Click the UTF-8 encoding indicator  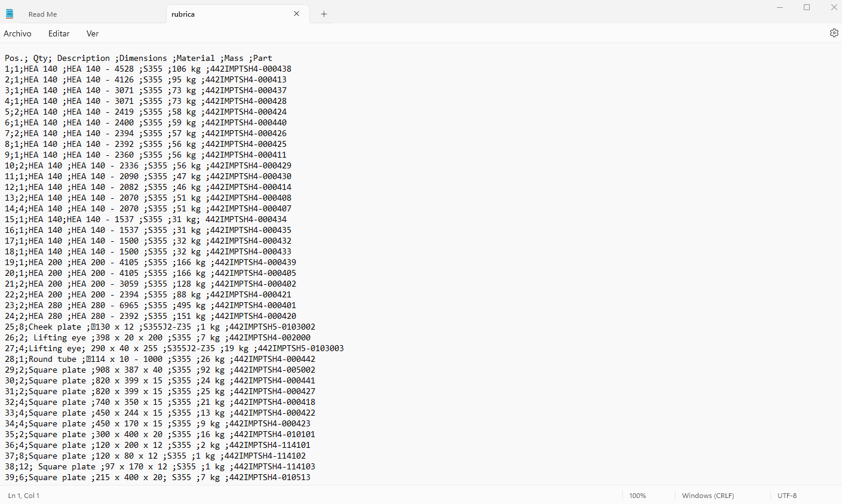click(787, 496)
